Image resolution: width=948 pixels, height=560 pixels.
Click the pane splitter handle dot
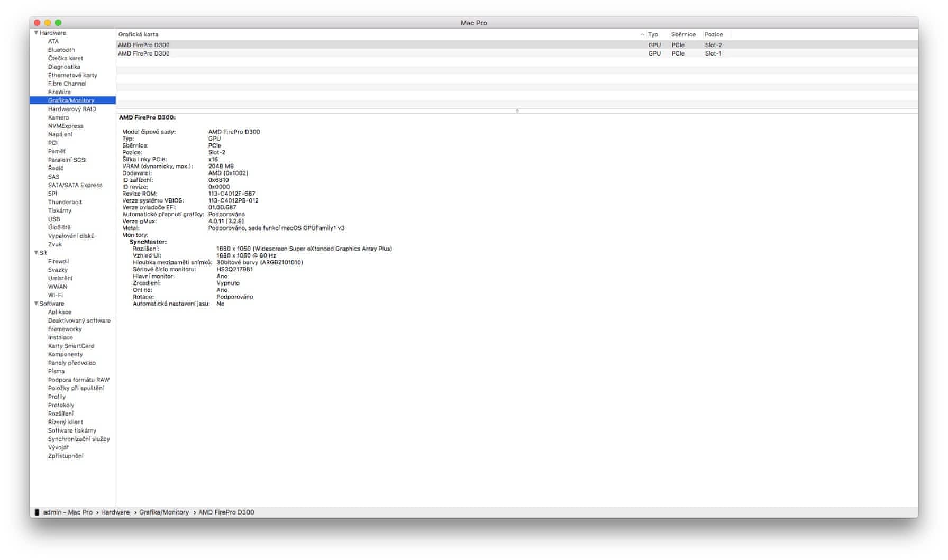click(x=517, y=111)
